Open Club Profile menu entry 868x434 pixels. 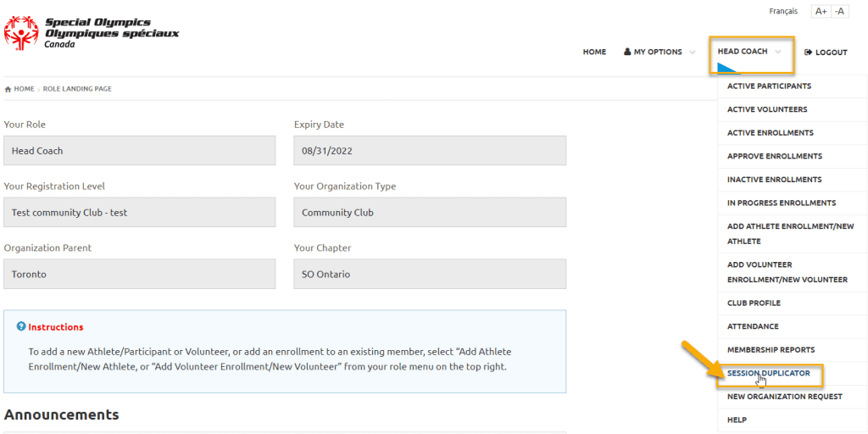(x=793, y=303)
